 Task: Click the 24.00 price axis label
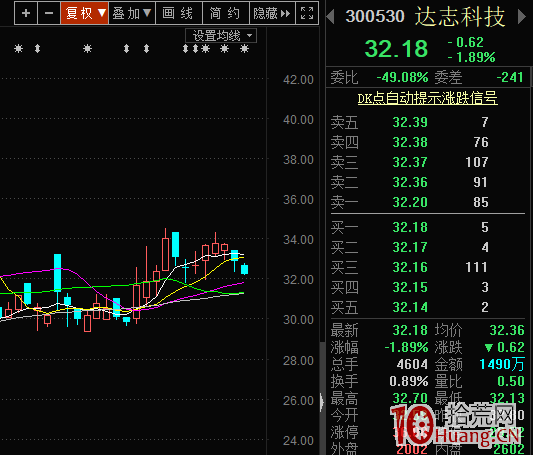(298, 441)
